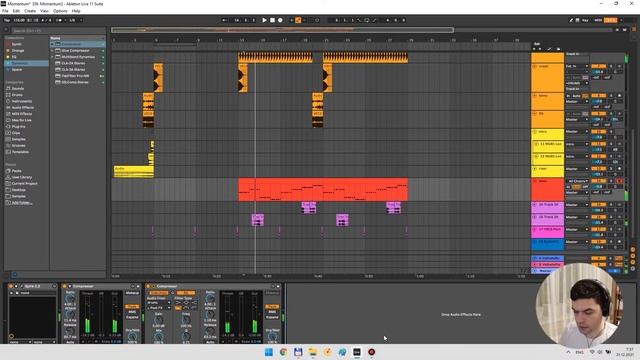Screen dimensions: 640x360
Task: Open the Help menu
Action: coord(76,11)
